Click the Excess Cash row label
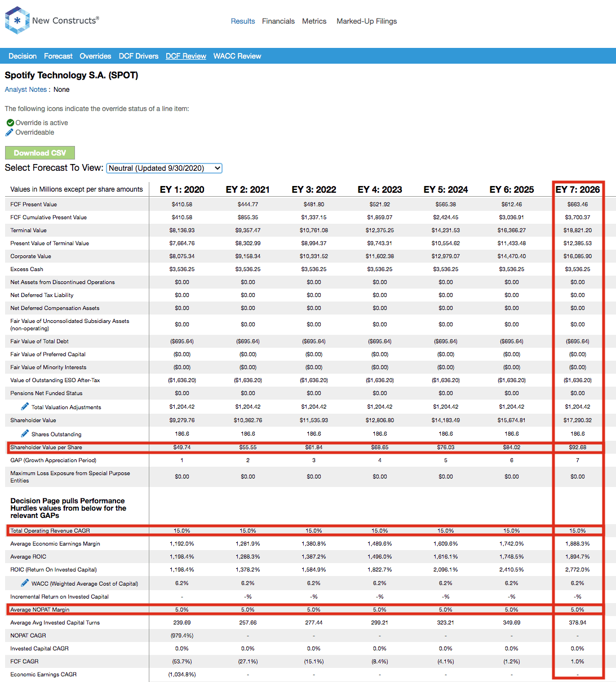616x682 pixels. pos(26,269)
